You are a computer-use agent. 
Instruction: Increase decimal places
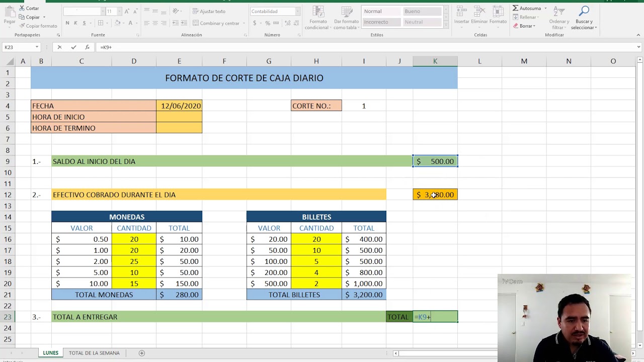[x=288, y=23]
